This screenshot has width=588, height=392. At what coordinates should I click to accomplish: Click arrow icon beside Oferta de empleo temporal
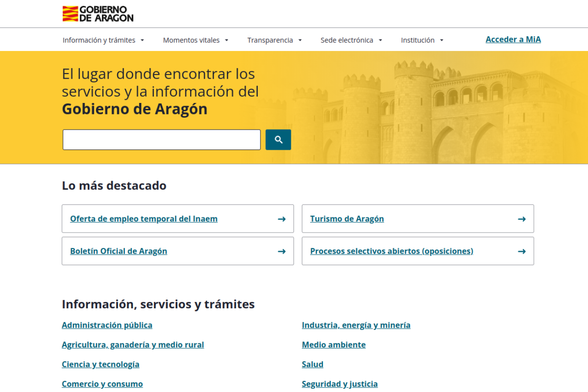pos(282,219)
